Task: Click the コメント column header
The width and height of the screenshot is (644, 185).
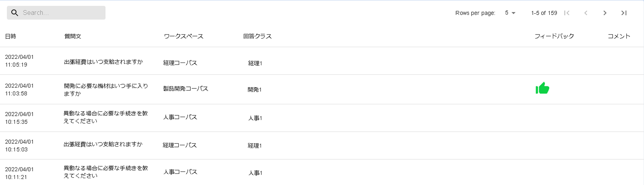Action: (x=619, y=36)
